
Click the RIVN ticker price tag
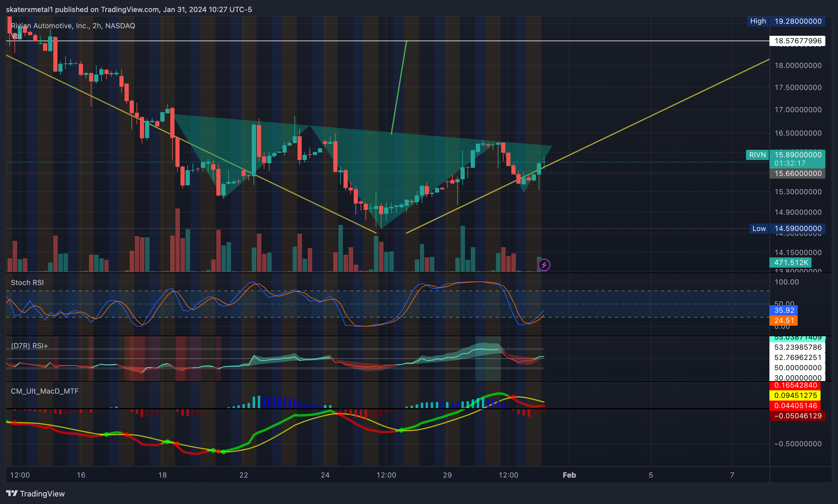[x=757, y=155]
